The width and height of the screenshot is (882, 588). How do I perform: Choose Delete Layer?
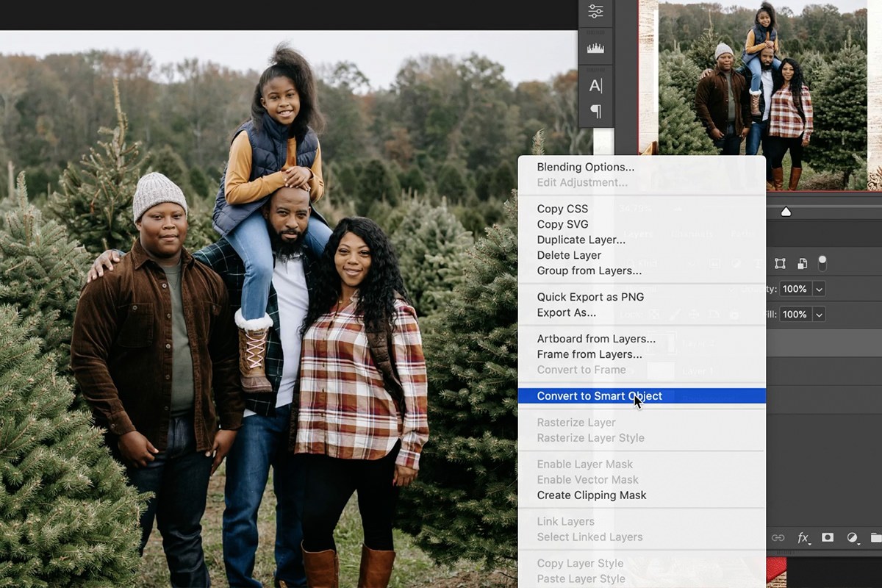pos(569,255)
